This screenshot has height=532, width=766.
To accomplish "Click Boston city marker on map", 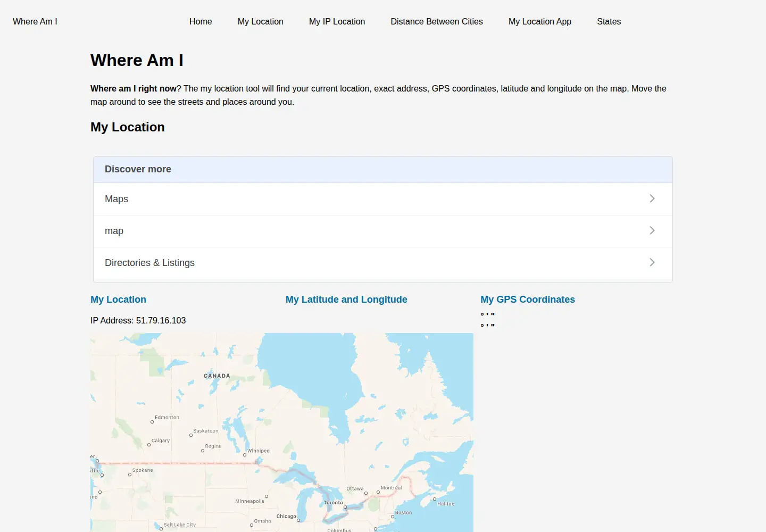I will pyautogui.click(x=393, y=517).
